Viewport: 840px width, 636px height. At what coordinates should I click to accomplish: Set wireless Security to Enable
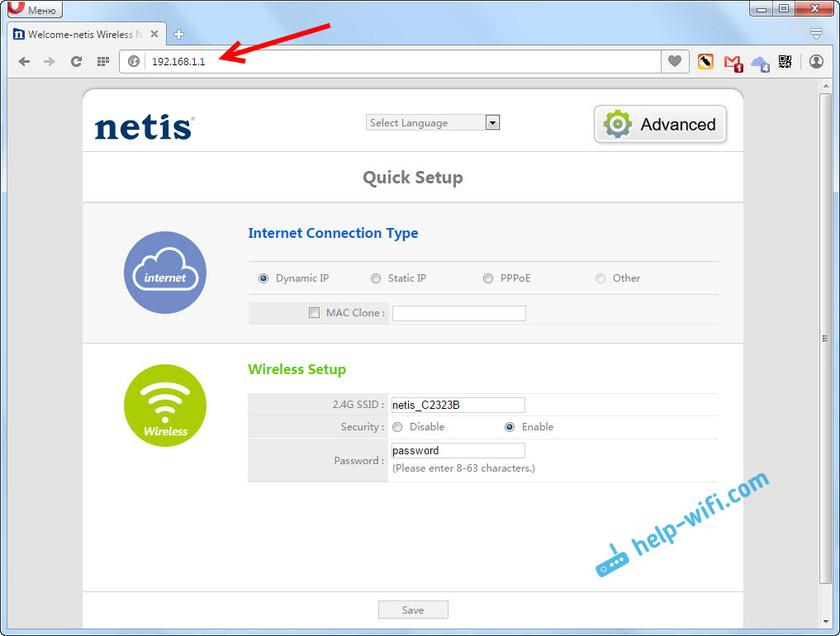click(x=510, y=427)
